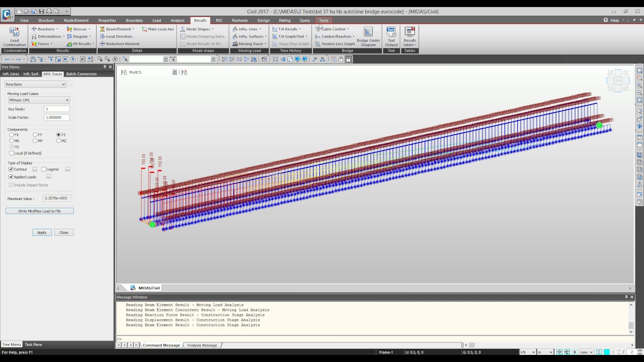The image size is (644, 362).
Task: Expand the Forces ribbon dropdown
Action: point(42,44)
